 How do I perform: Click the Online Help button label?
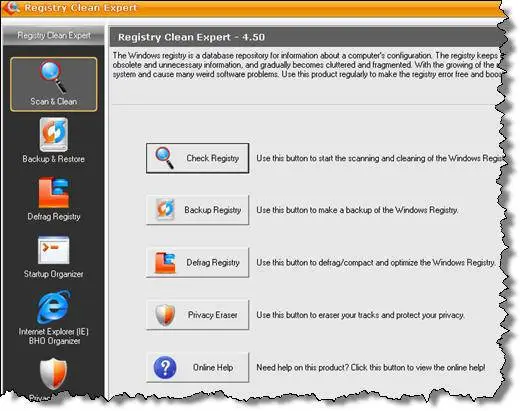coord(213,367)
